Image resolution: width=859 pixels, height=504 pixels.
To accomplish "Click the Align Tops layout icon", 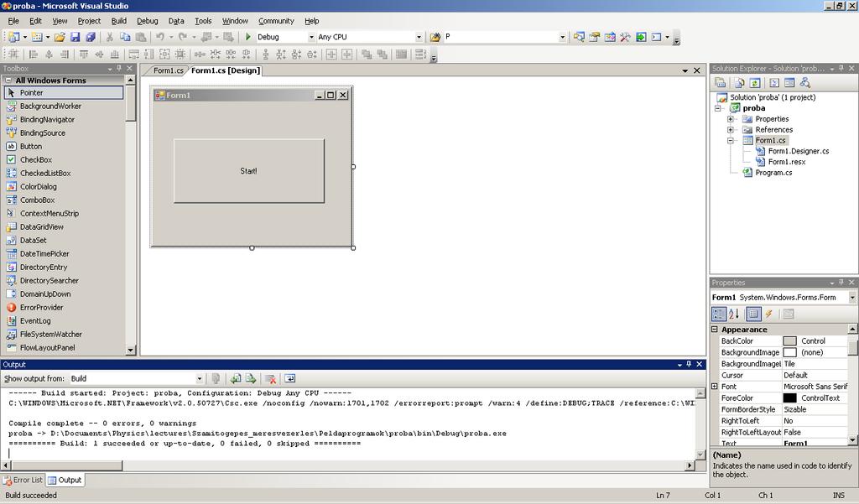I will [84, 54].
